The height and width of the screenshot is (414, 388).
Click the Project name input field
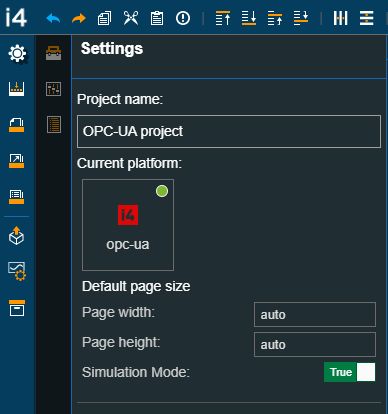229,131
